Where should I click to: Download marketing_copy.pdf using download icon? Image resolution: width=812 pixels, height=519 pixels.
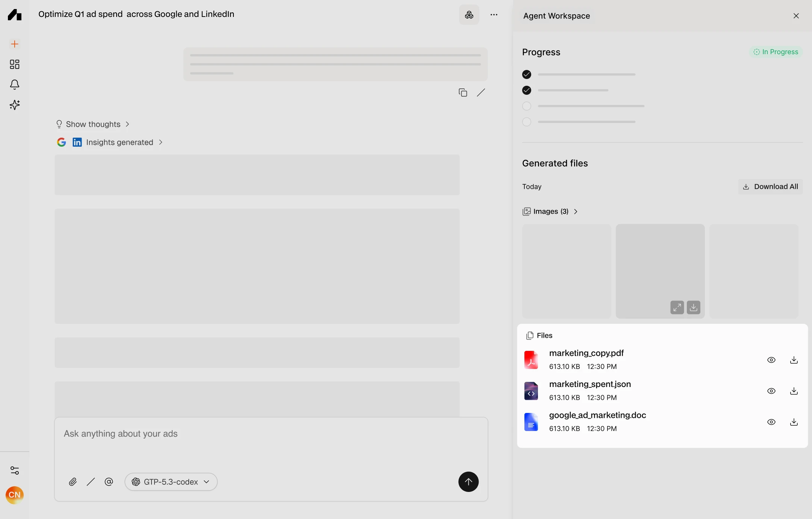pyautogui.click(x=794, y=360)
